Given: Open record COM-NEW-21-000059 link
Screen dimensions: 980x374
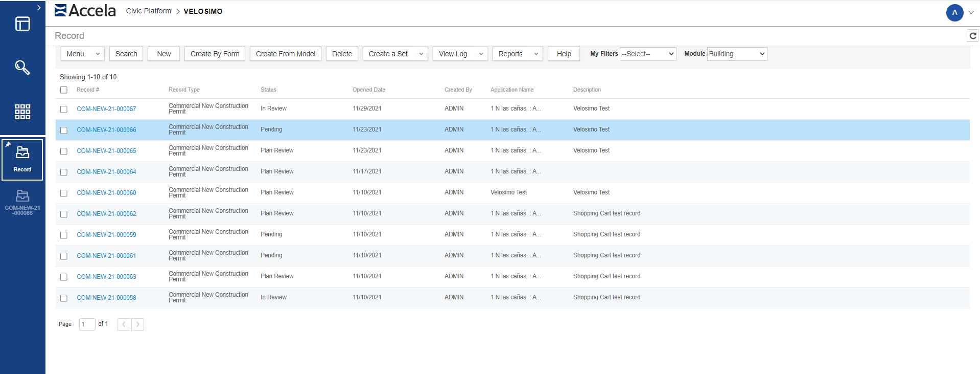Looking at the screenshot, I should (x=106, y=235).
